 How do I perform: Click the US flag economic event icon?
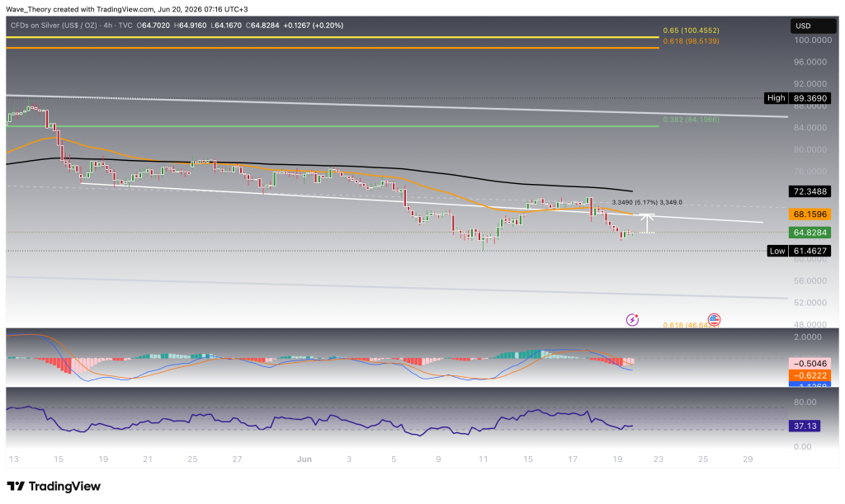click(x=714, y=320)
